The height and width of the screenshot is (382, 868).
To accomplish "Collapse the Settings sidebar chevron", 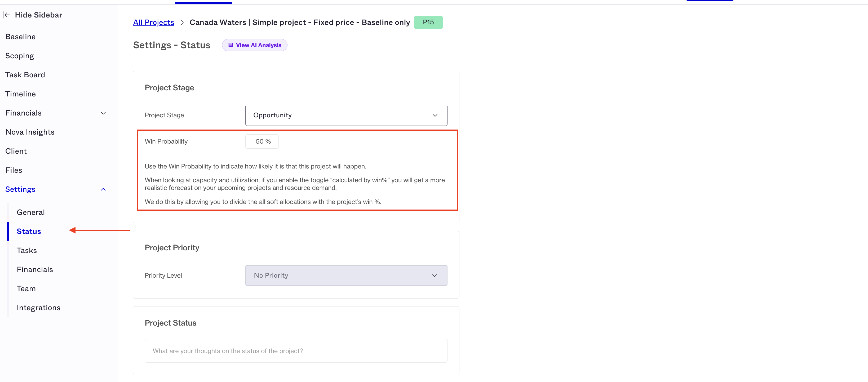I will 103,189.
